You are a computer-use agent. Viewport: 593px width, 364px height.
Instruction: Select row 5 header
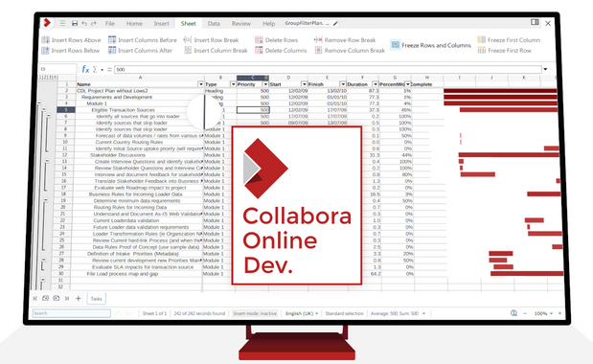pos(66,110)
